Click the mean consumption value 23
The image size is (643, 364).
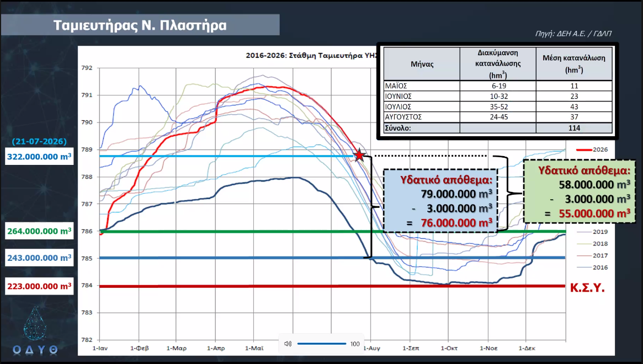[574, 97]
